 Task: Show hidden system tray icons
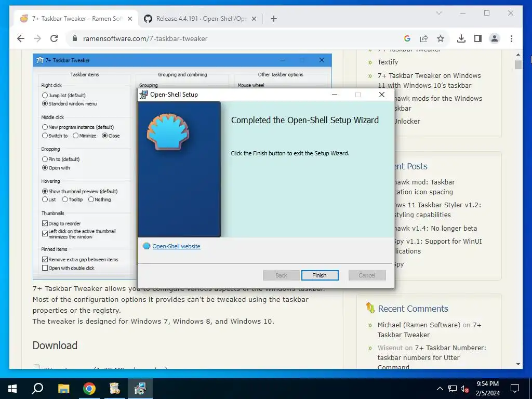pos(440,389)
